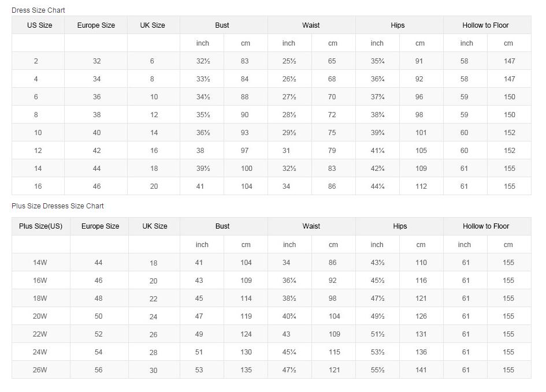Select the 'Europe Size' header in first table
The height and width of the screenshot is (392, 546).
pos(96,25)
